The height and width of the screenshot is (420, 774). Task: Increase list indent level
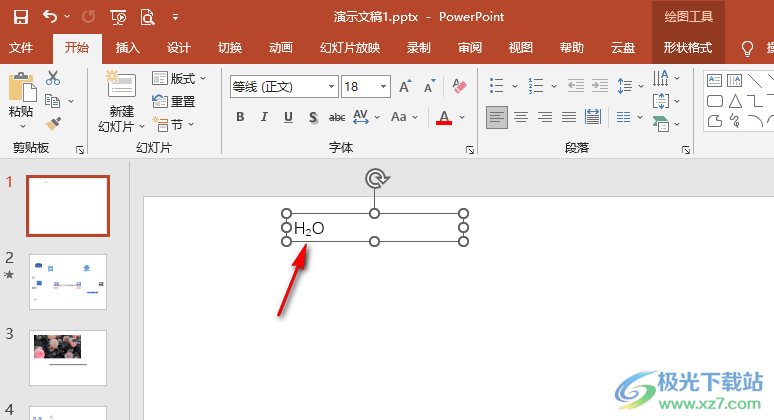click(x=600, y=86)
